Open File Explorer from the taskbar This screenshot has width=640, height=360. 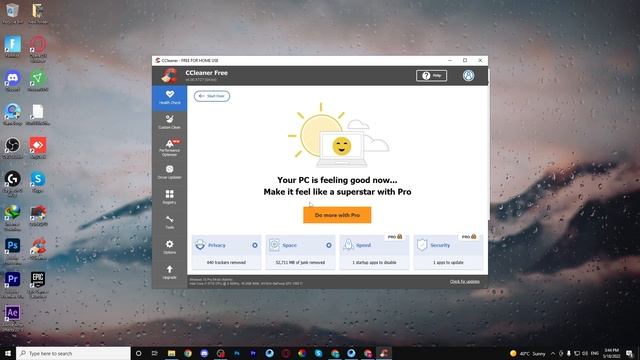click(x=171, y=353)
